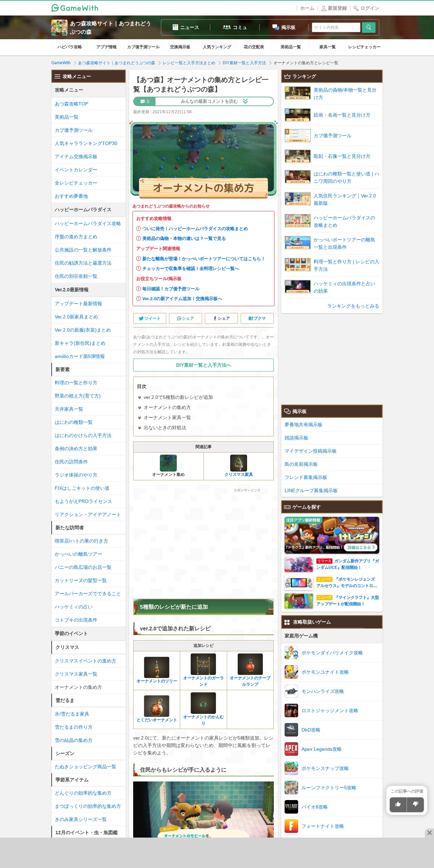
Task: Click the ツイート share button
Action: tap(150, 318)
